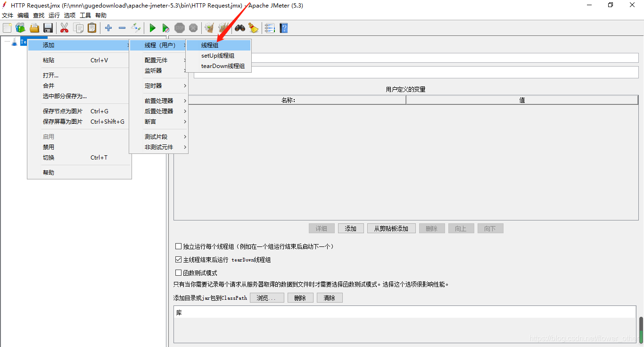Screen dimensions: 644x347
Task: Save the test plan with floppy icon
Action: point(48,28)
